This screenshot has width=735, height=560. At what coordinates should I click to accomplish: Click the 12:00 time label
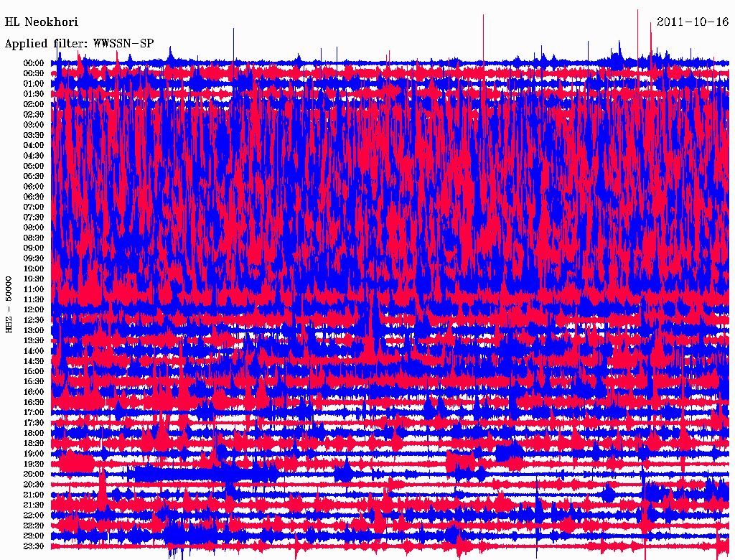(x=34, y=309)
